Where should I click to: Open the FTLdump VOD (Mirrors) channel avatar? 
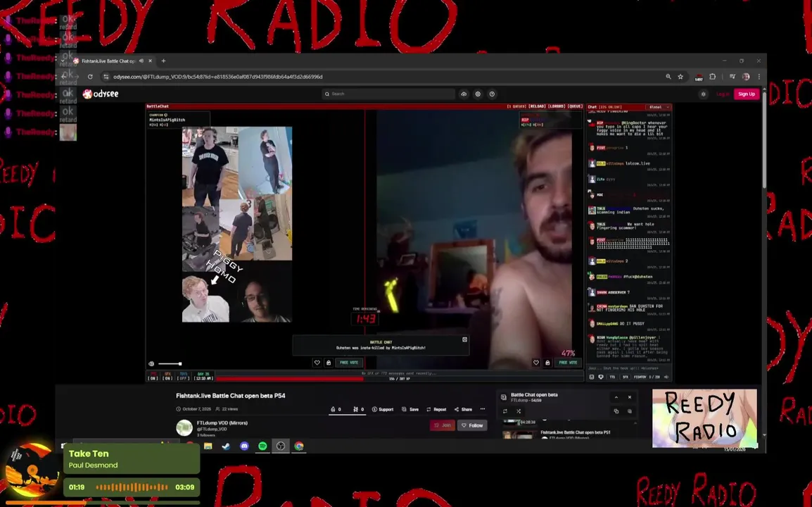click(184, 427)
